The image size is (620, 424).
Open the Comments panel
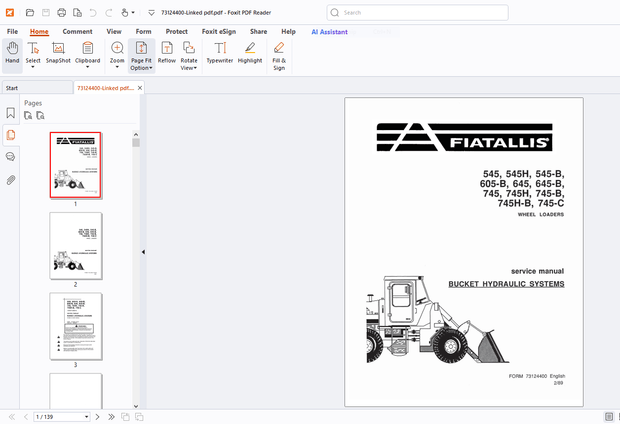[x=11, y=157]
